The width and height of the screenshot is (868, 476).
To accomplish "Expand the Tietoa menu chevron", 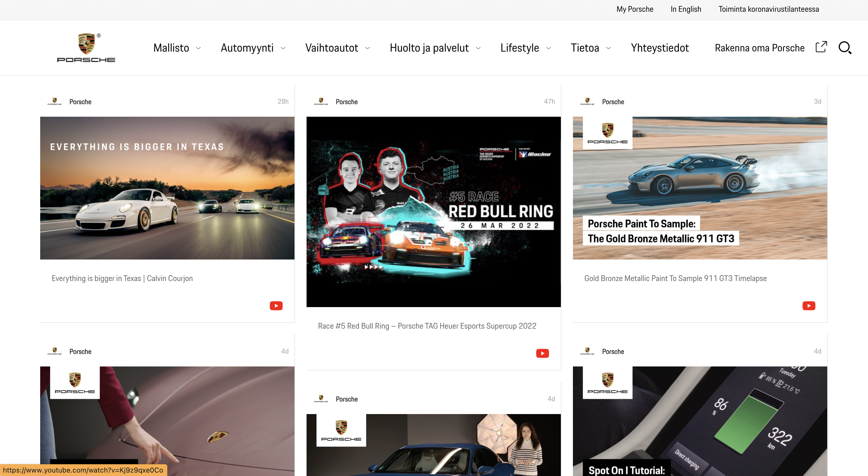I will click(609, 48).
